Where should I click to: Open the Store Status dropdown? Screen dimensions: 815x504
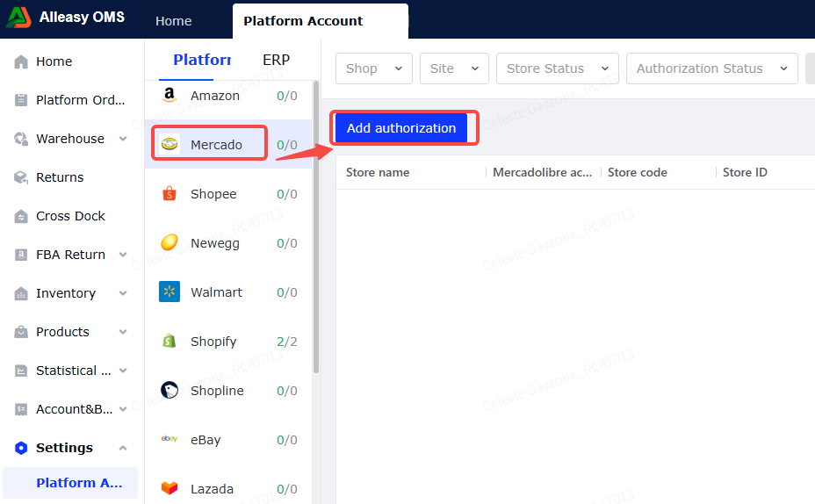(x=557, y=68)
